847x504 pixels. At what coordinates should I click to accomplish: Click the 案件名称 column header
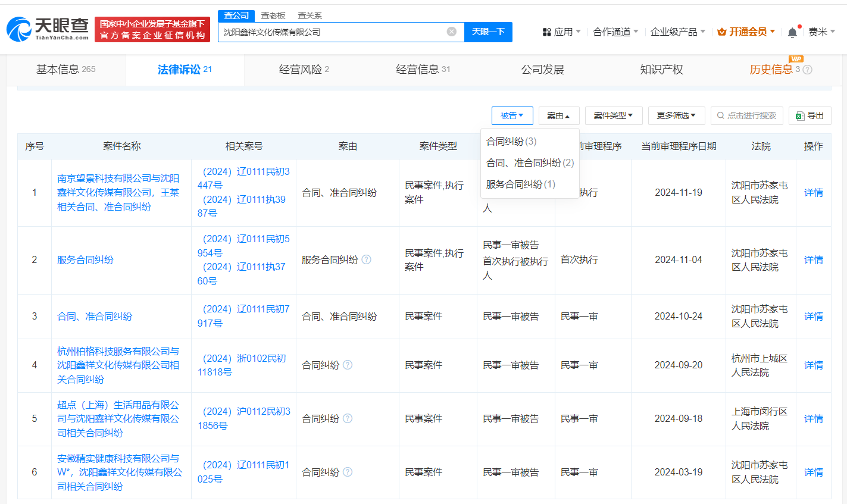(121, 146)
